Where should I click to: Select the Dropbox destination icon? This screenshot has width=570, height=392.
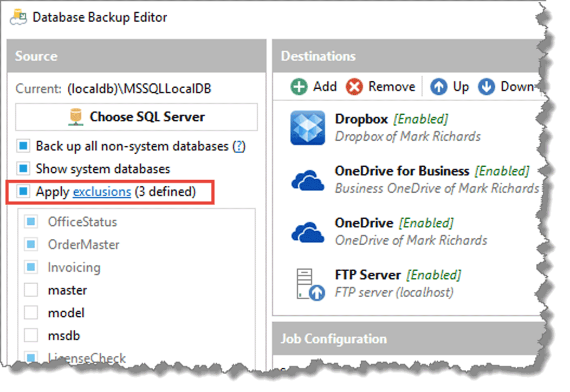pyautogui.click(x=308, y=128)
